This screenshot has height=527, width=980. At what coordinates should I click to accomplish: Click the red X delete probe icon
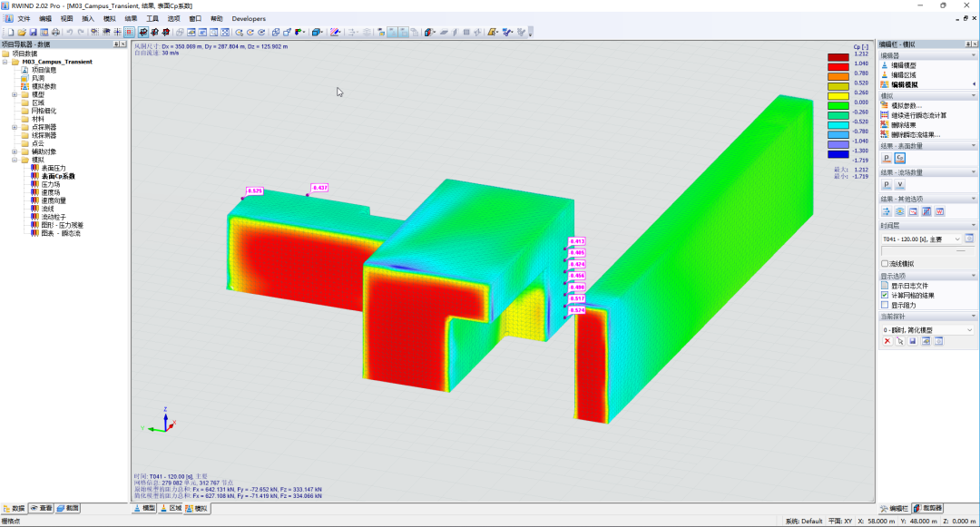(887, 341)
